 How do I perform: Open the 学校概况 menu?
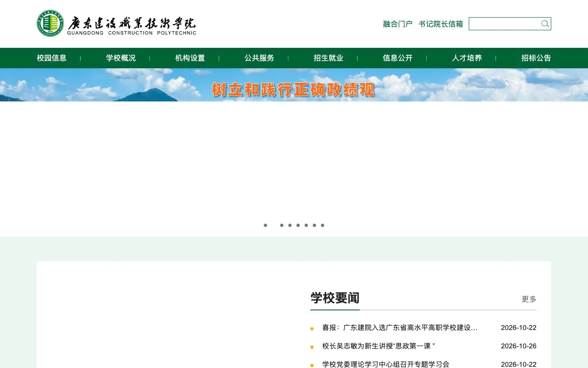(x=121, y=58)
